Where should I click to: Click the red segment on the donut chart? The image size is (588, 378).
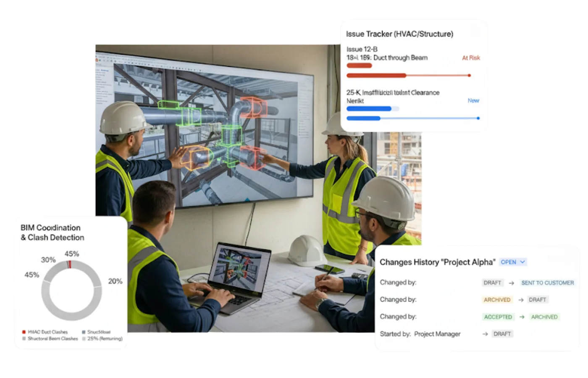pos(70,264)
